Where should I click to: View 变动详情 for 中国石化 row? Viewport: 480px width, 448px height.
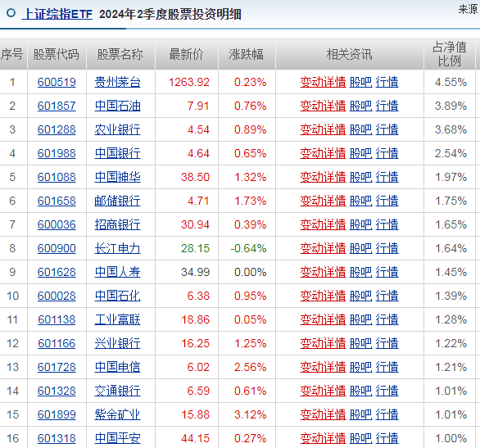323,296
